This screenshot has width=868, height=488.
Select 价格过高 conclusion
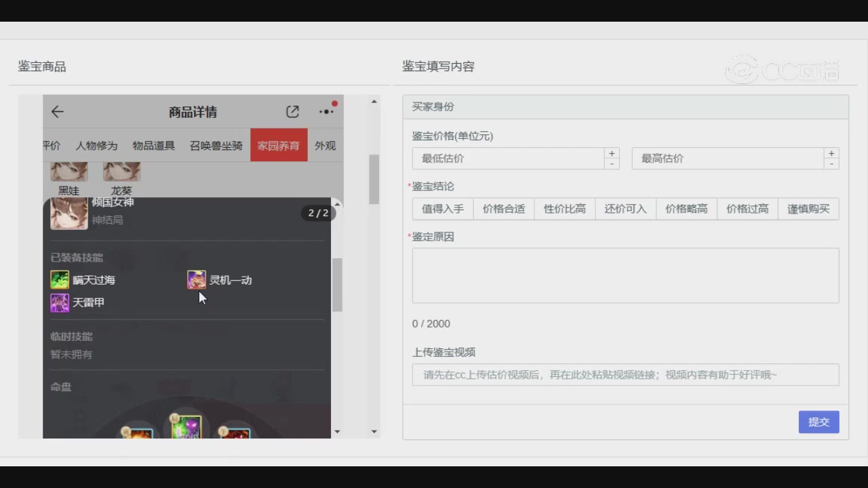[747, 209]
